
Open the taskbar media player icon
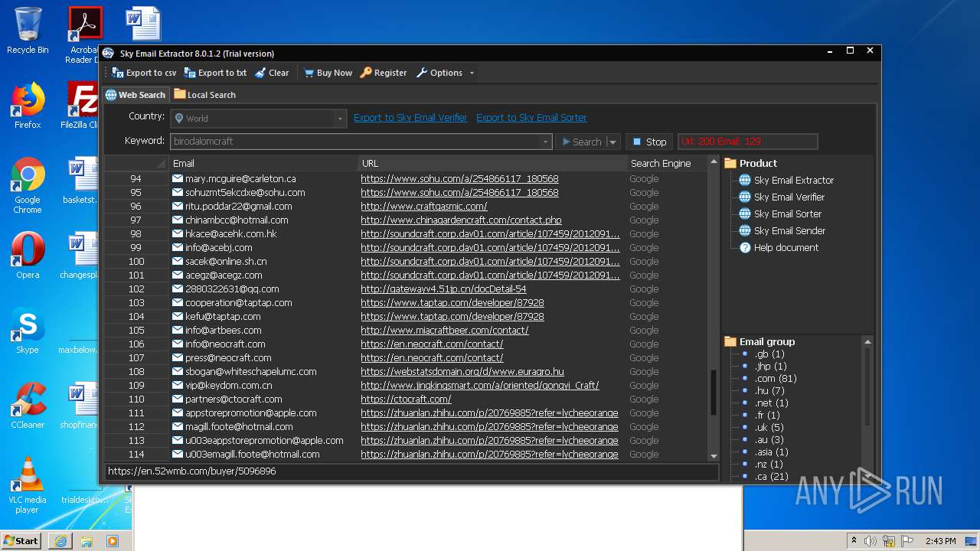point(113,541)
